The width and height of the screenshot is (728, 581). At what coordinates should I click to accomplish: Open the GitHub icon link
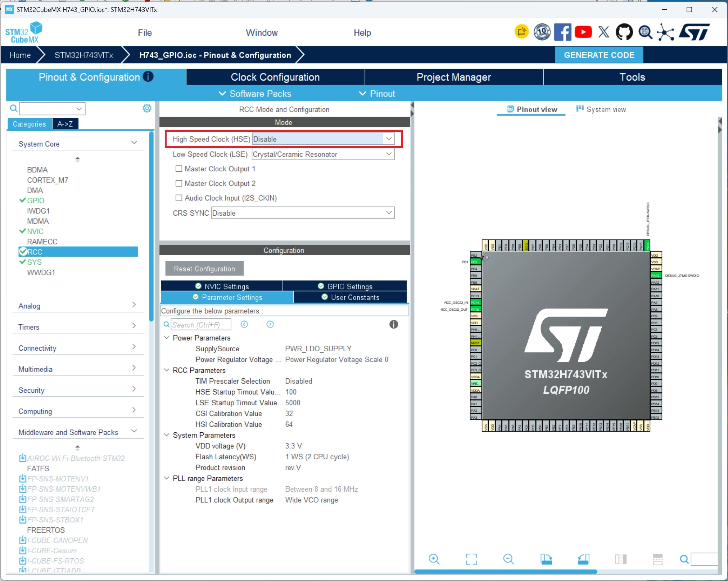[x=624, y=32]
